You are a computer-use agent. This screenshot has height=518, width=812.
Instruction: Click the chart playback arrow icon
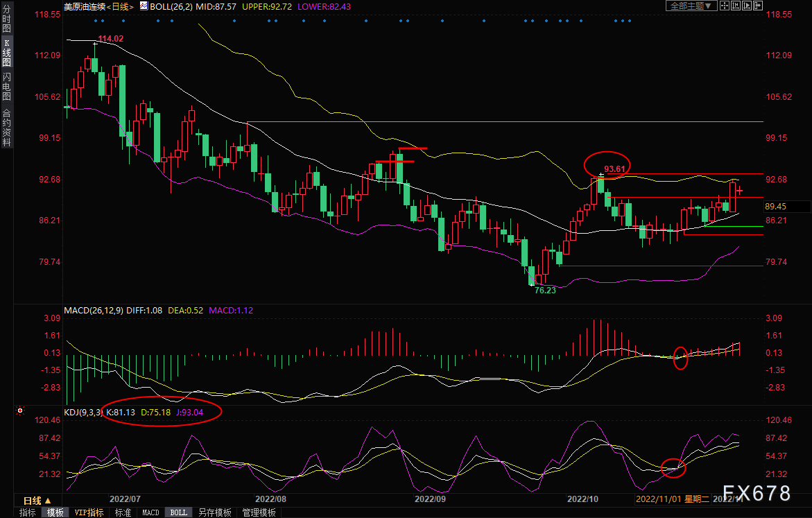[x=747, y=6]
